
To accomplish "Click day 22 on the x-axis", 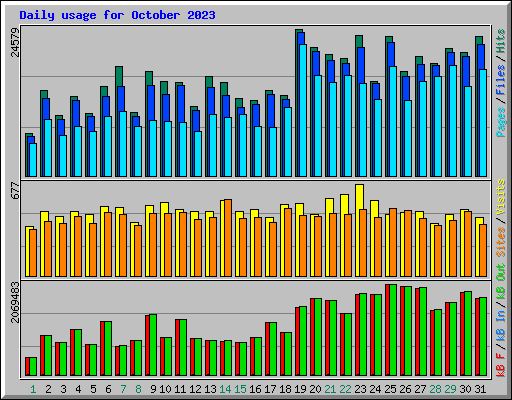I will pos(345,389).
